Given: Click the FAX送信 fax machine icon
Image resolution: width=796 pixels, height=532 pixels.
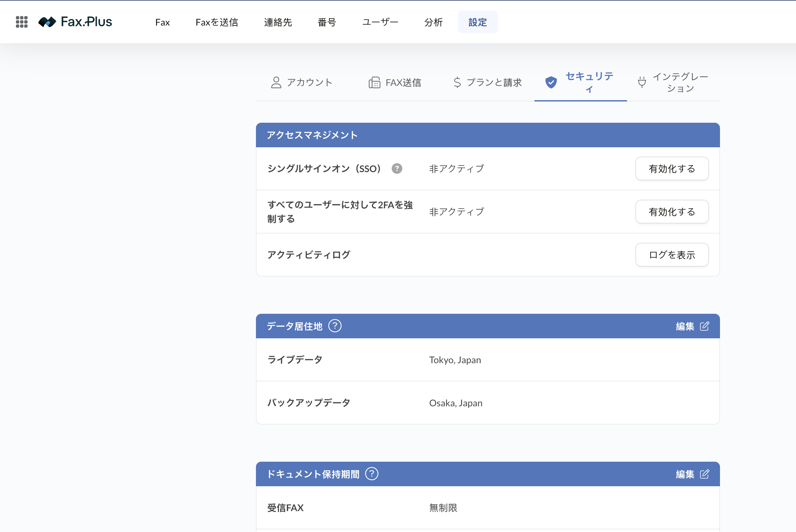Looking at the screenshot, I should click(374, 83).
